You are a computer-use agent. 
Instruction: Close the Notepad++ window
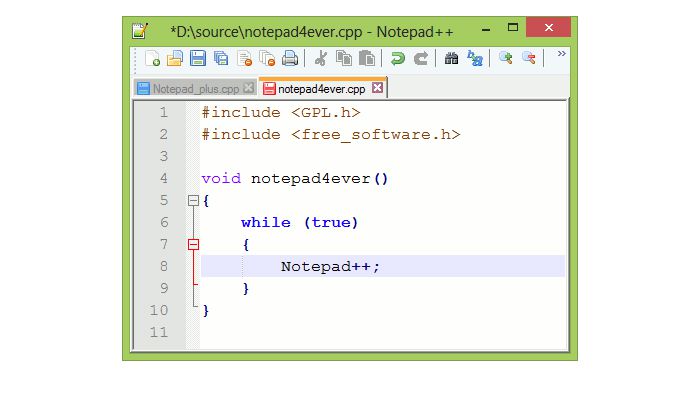point(549,27)
